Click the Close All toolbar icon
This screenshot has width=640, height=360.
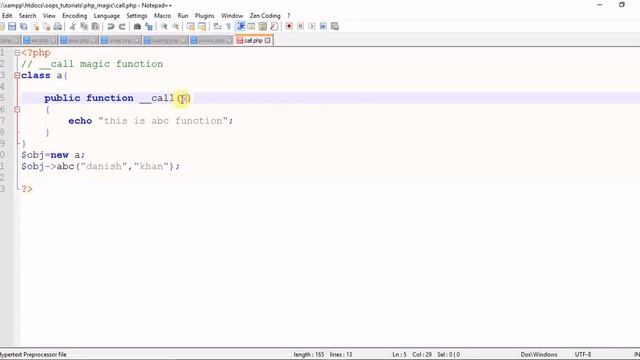47,27
